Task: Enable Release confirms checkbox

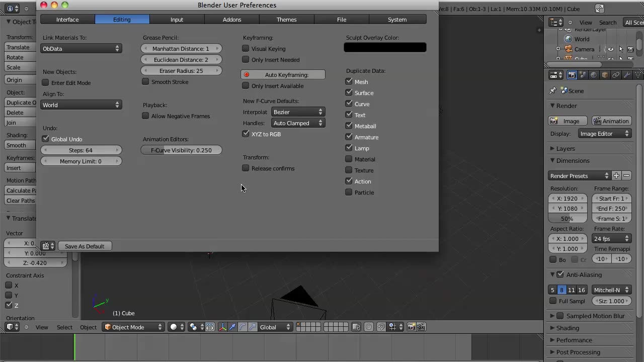Action: (246, 168)
